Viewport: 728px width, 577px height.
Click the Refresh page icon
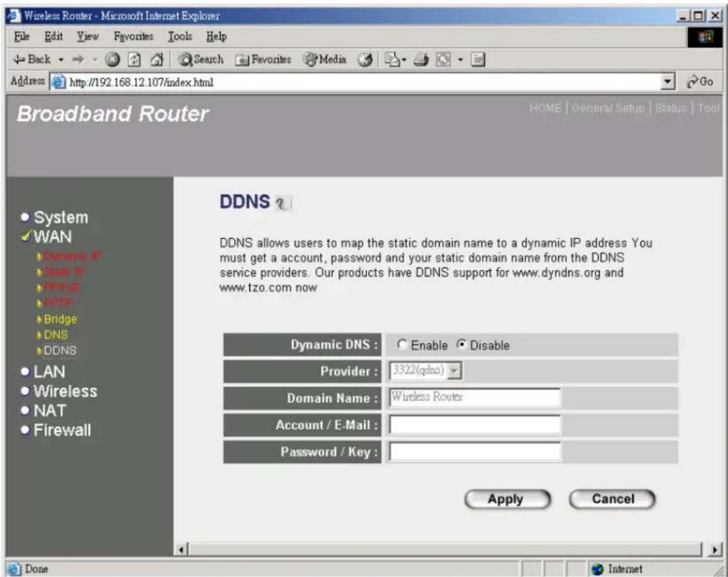click(x=135, y=59)
